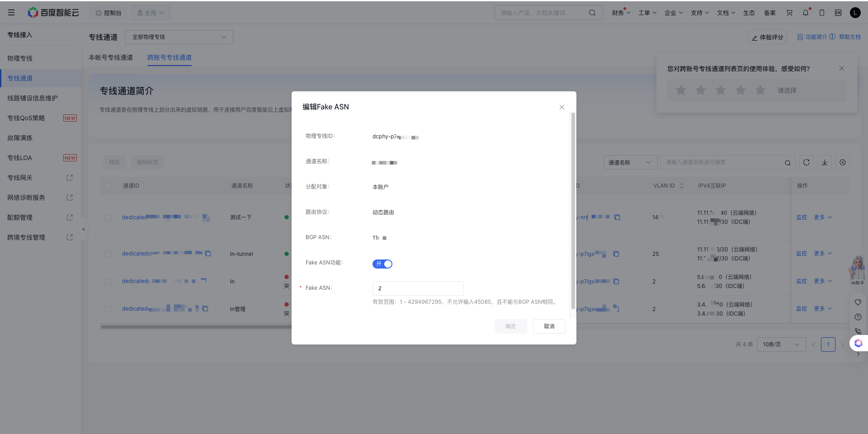Viewport: 868px width, 434px height.
Task: Open the 全局 region dropdown
Action: point(151,13)
